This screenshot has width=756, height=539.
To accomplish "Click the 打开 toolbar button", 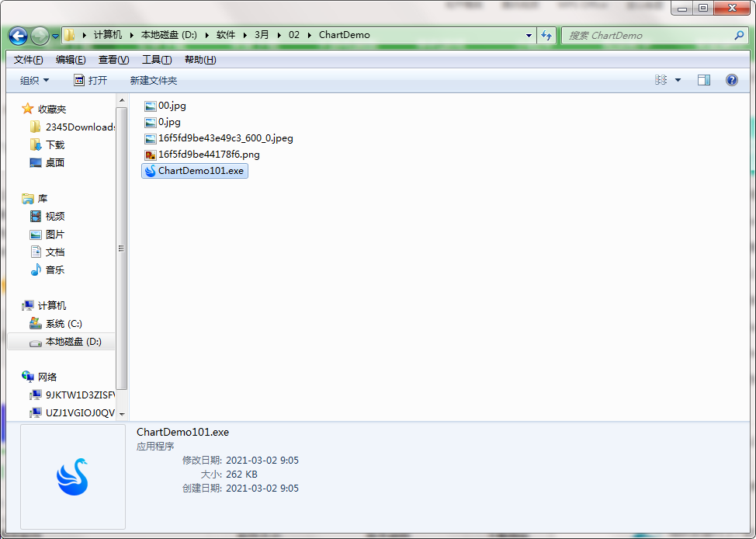I will click(x=91, y=81).
